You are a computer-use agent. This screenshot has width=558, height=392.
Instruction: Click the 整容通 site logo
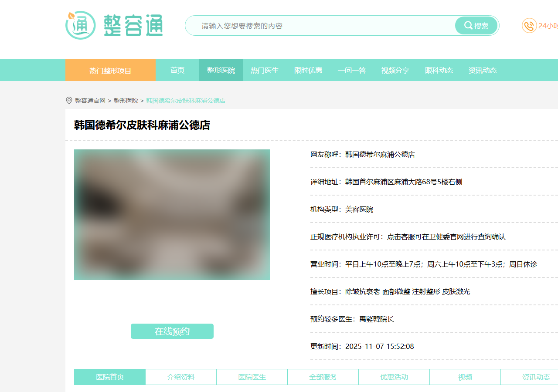(x=114, y=25)
